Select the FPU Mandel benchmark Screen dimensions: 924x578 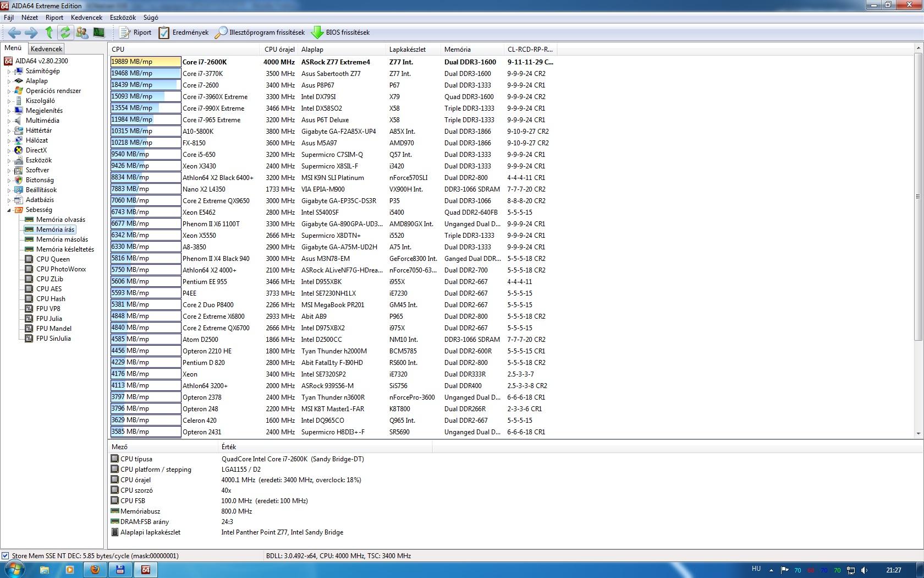(54, 329)
